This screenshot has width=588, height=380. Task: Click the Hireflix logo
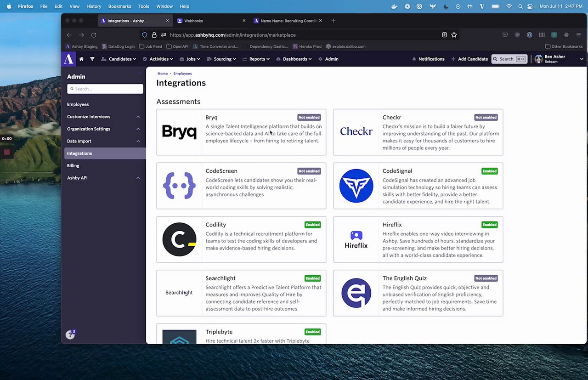point(356,239)
